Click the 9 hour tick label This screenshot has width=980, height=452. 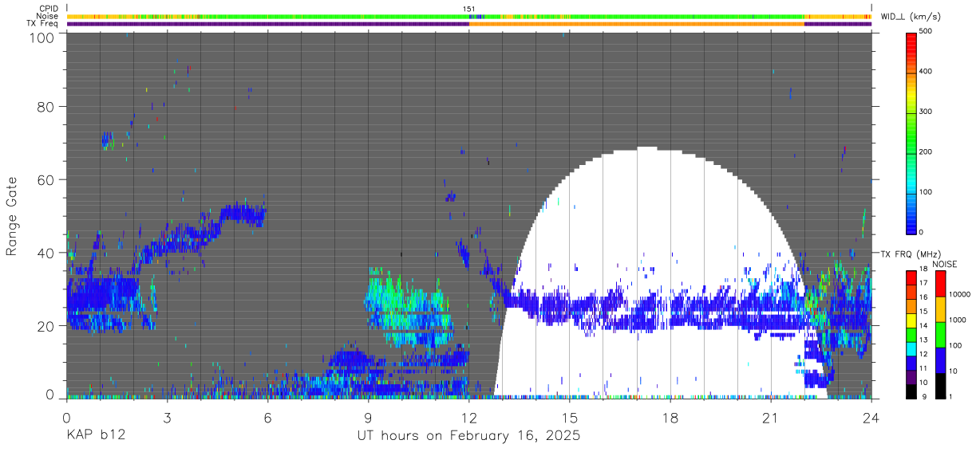click(368, 417)
